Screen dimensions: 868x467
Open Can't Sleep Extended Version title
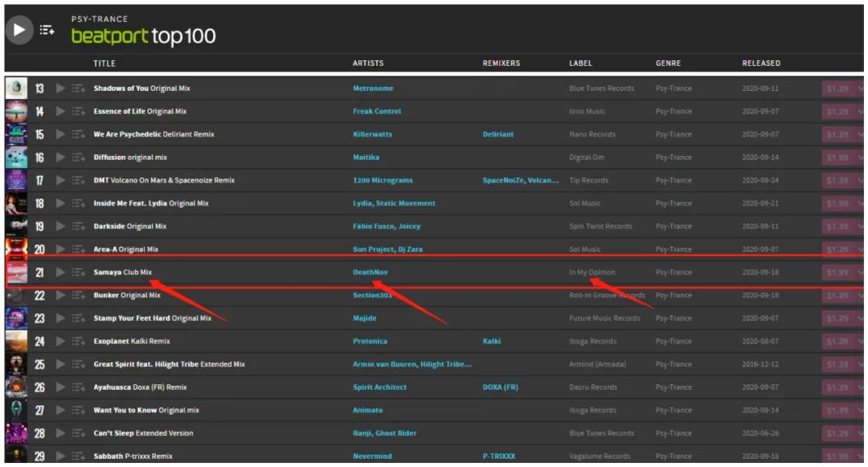(143, 433)
